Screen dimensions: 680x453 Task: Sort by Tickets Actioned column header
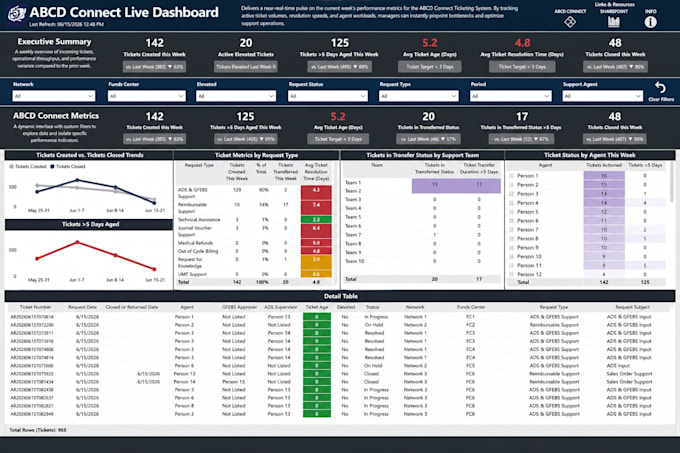point(604,165)
